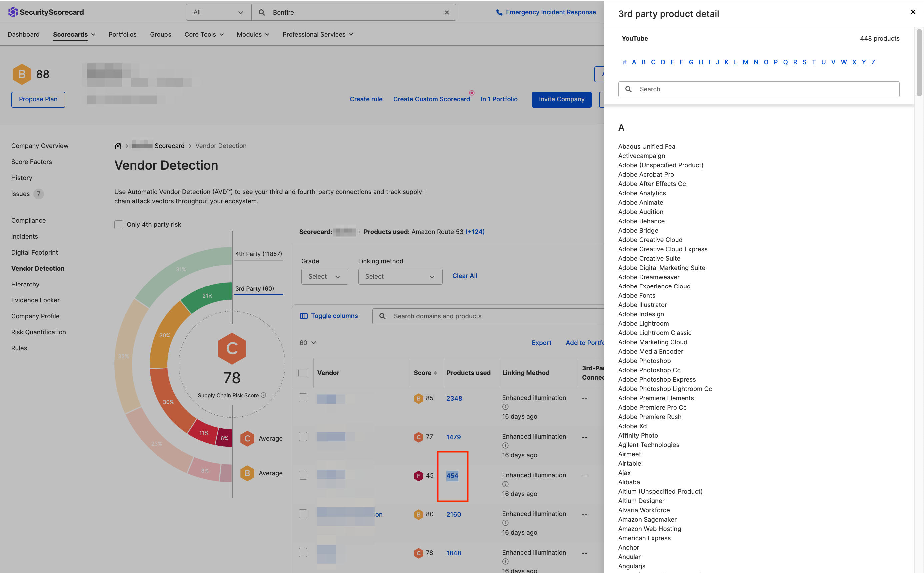Open the 60 rows-per-page dropdown
The height and width of the screenshot is (573, 924).
coord(307,343)
